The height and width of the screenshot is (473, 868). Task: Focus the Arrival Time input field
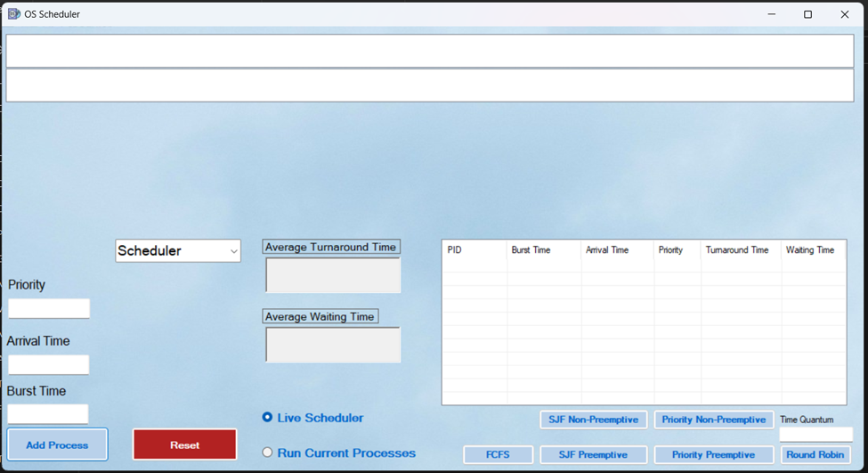(49, 365)
